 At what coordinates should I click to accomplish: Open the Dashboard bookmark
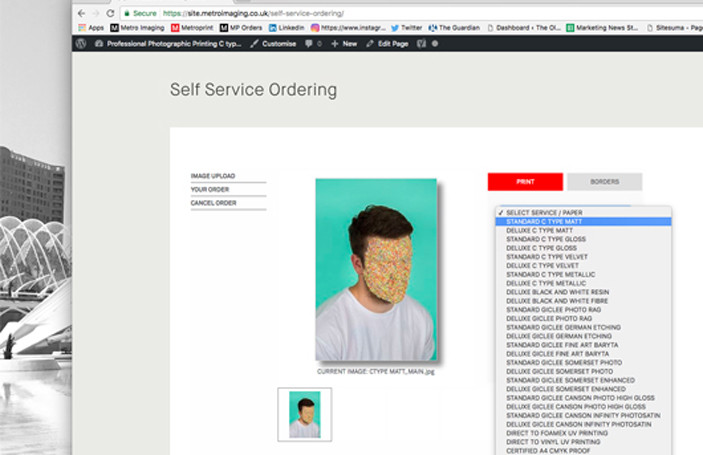(524, 28)
